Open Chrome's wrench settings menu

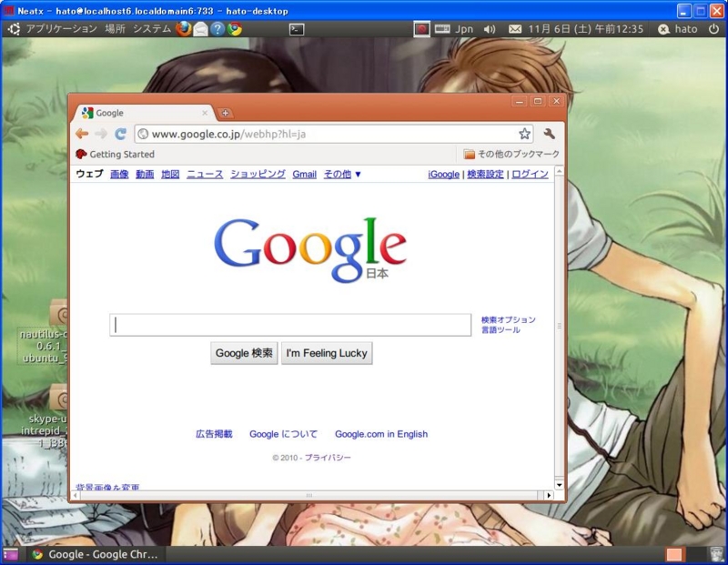(x=550, y=134)
